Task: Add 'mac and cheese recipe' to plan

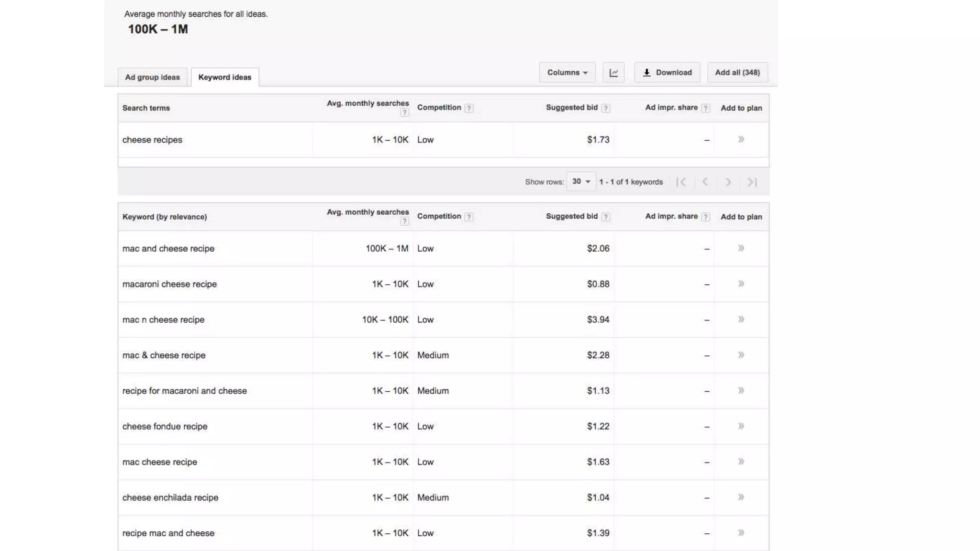Action: (x=741, y=248)
